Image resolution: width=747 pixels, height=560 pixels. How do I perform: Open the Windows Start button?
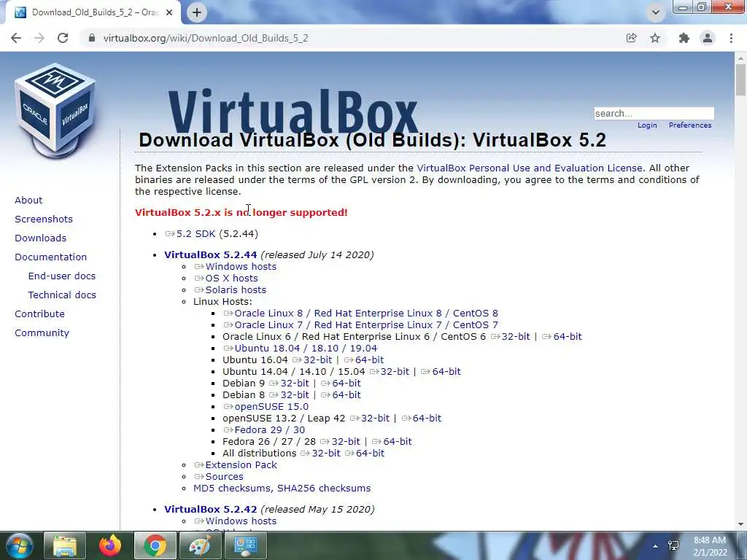pyautogui.click(x=19, y=545)
